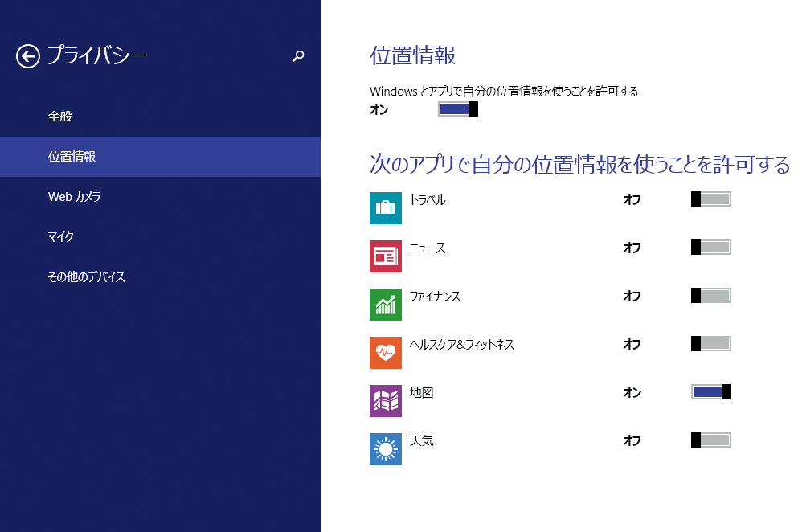Disable location for 地図

(x=711, y=392)
